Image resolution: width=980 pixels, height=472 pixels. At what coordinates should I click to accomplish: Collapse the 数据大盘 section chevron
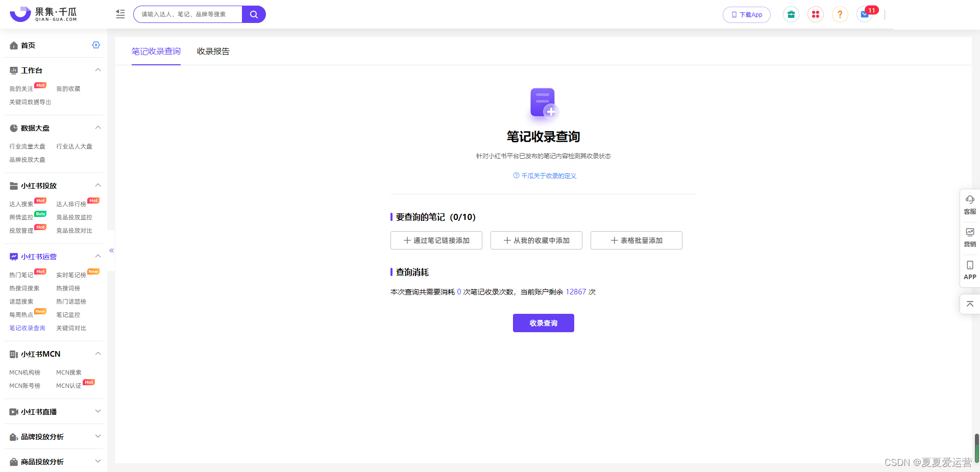click(x=98, y=128)
